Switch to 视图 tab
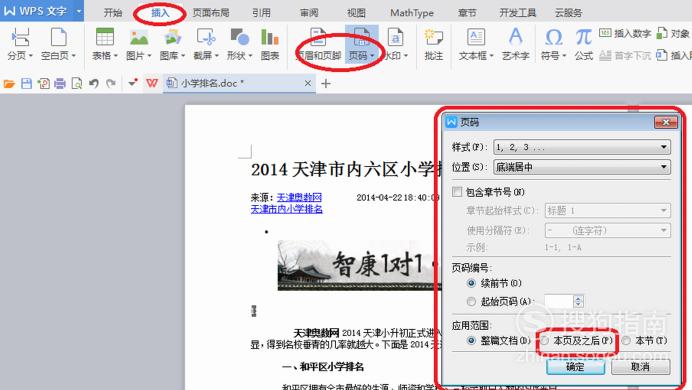Image resolution: width=692 pixels, height=390 pixels. 356,13
